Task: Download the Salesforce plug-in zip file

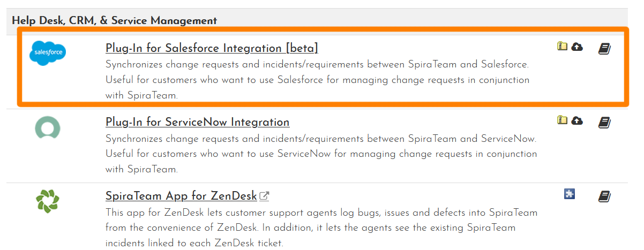Action: click(562, 47)
